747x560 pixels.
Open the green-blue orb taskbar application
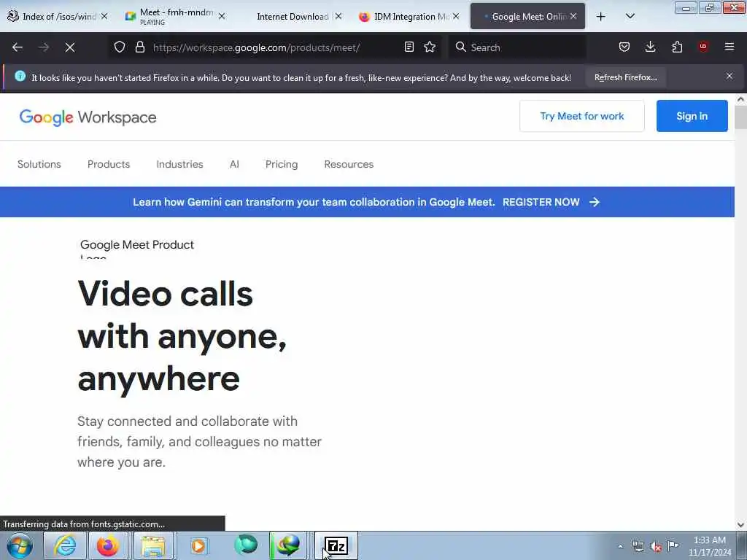point(246,545)
